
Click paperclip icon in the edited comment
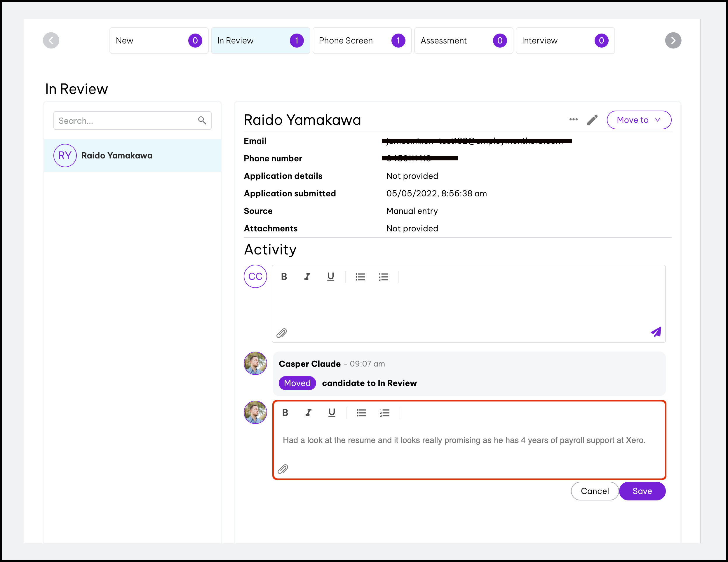point(283,469)
